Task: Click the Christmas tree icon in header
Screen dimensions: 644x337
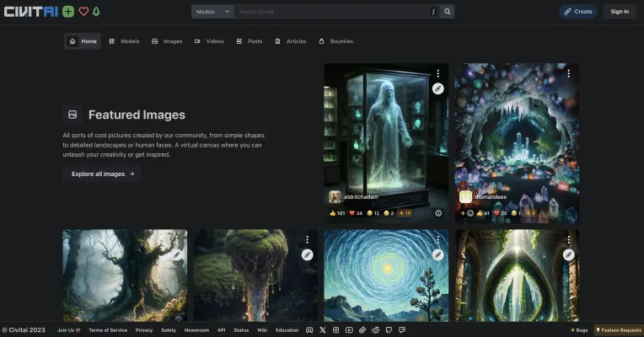Action: tap(96, 12)
